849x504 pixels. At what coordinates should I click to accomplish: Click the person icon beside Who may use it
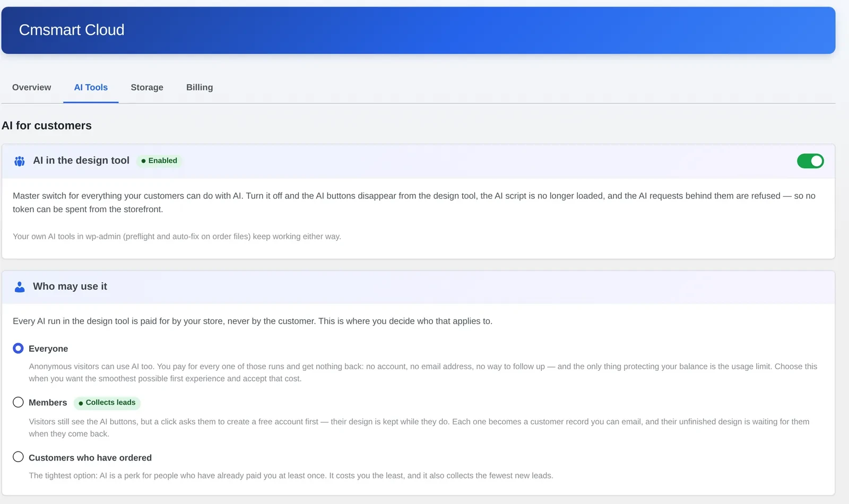click(x=20, y=287)
